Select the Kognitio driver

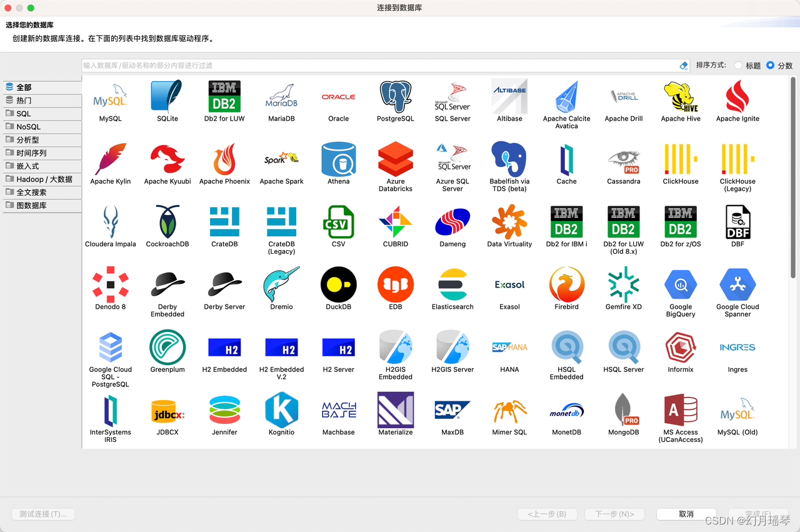[281, 414]
